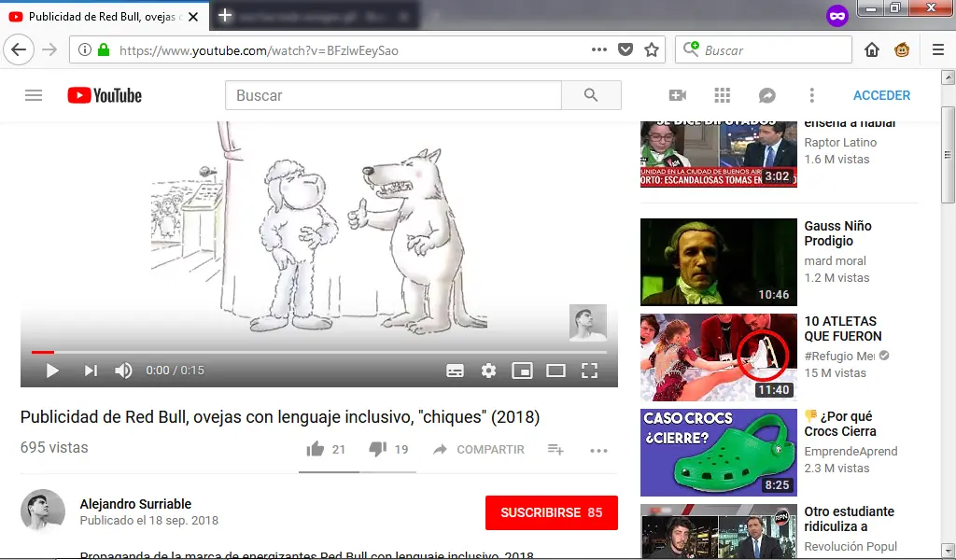The width and height of the screenshot is (956, 560).
Task: Save video to playlist icon
Action: pos(555,450)
